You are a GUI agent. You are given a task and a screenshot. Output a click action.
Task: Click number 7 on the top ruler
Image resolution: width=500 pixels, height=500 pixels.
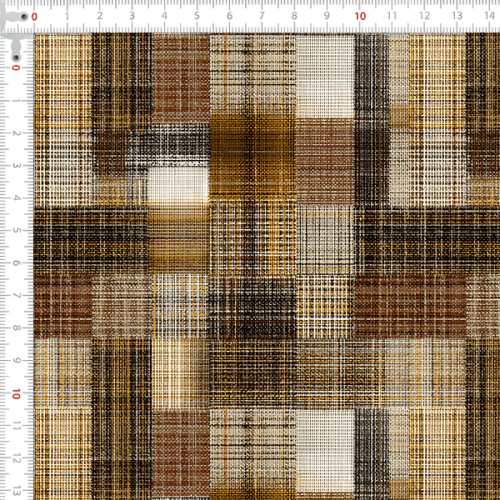[x=262, y=16]
